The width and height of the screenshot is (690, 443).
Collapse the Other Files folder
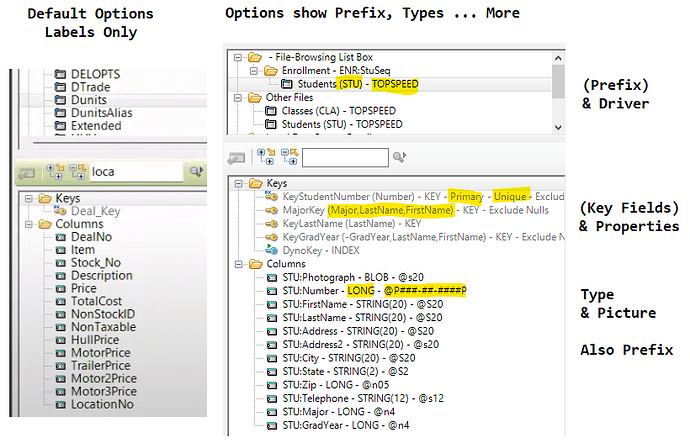point(236,98)
